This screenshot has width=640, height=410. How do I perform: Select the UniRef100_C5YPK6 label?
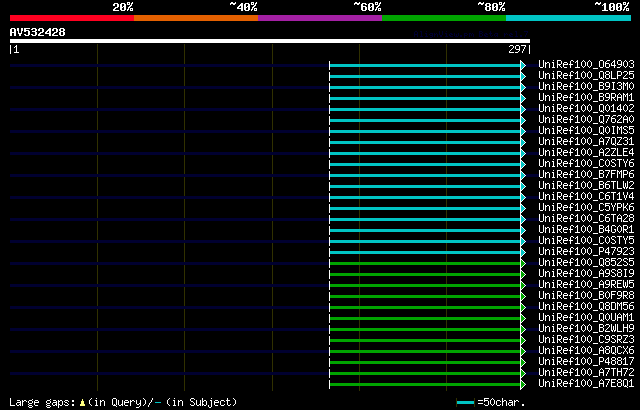tap(587, 208)
